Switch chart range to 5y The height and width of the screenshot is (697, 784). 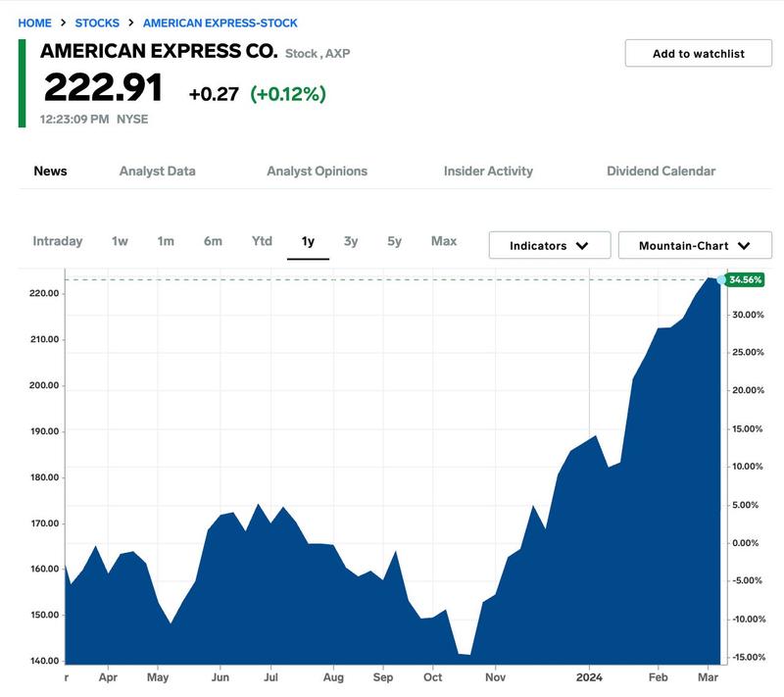(394, 241)
